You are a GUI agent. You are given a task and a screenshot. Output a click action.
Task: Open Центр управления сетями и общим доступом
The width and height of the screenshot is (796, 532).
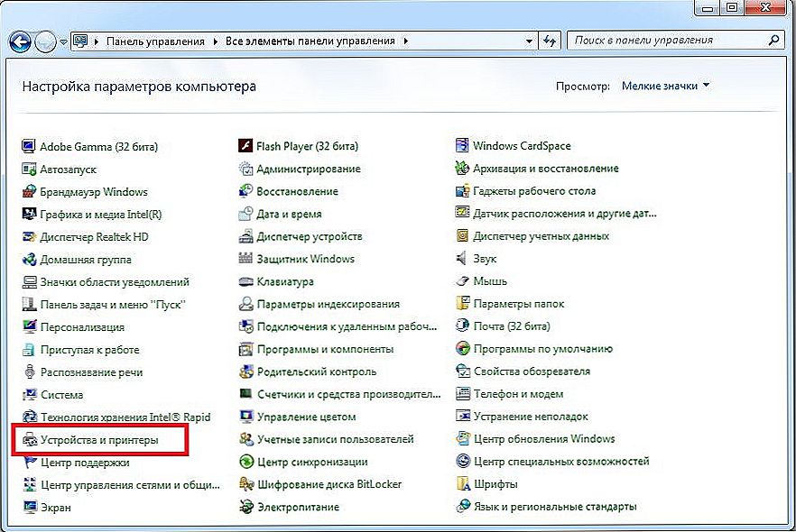(131, 485)
